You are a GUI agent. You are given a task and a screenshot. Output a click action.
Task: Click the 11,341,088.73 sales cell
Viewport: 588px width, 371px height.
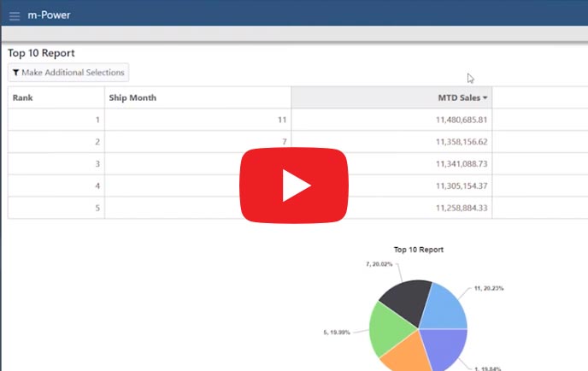pyautogui.click(x=461, y=164)
